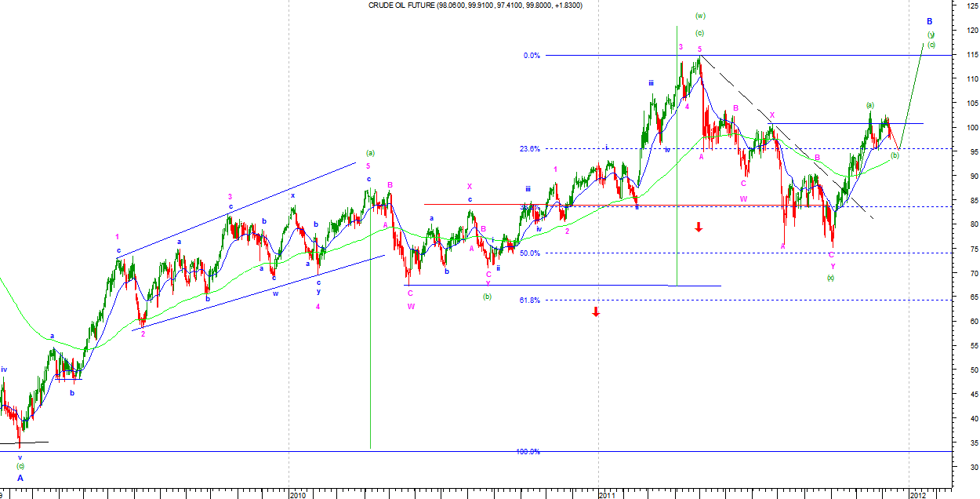Screen dimensions: 980x499
Task: Click the magenta X label near dashed trendline
Action: click(x=771, y=115)
